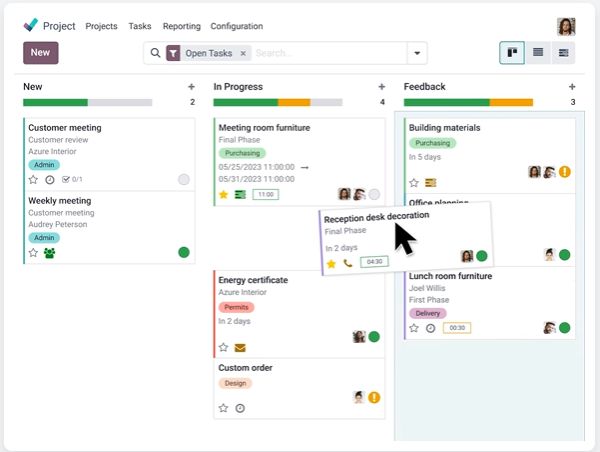Add a task with plus in New column
Screen dimensions: 600x452
coord(191,87)
